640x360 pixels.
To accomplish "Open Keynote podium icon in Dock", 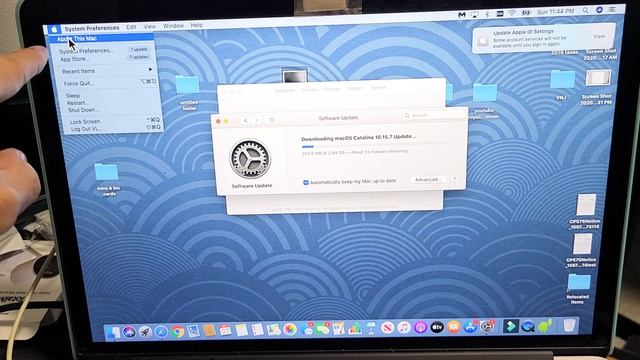I will [x=371, y=327].
